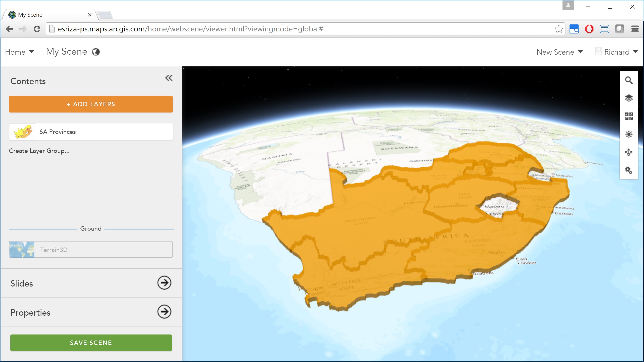Collapse the Contents panel
This screenshot has height=362, width=644.
(x=169, y=78)
